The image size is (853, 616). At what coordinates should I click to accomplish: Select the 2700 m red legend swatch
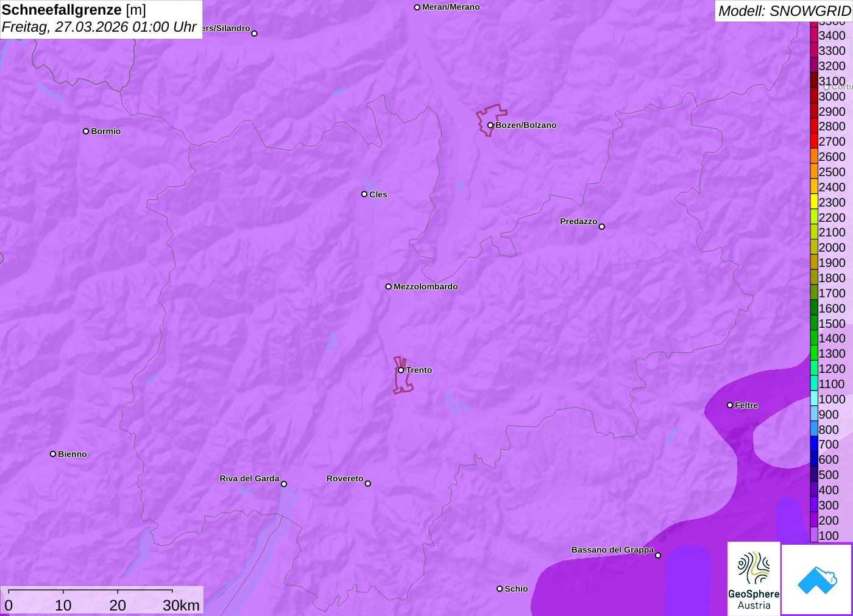[x=814, y=141]
